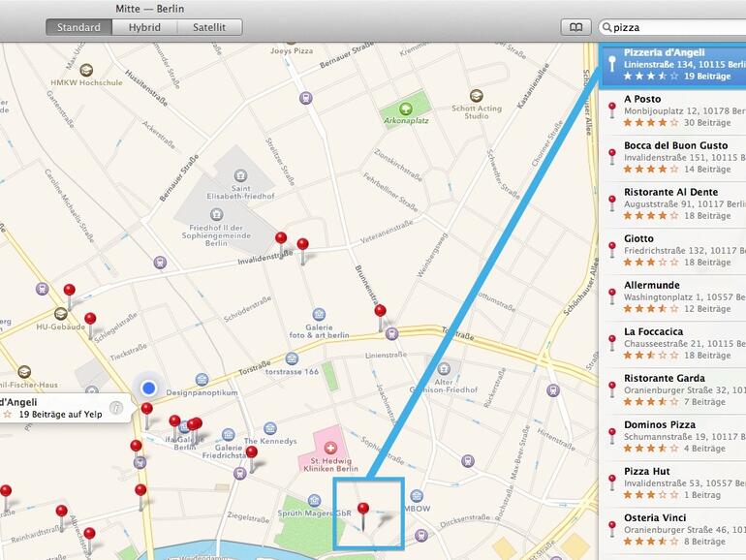Select Pizza Hut search result

tap(672, 483)
